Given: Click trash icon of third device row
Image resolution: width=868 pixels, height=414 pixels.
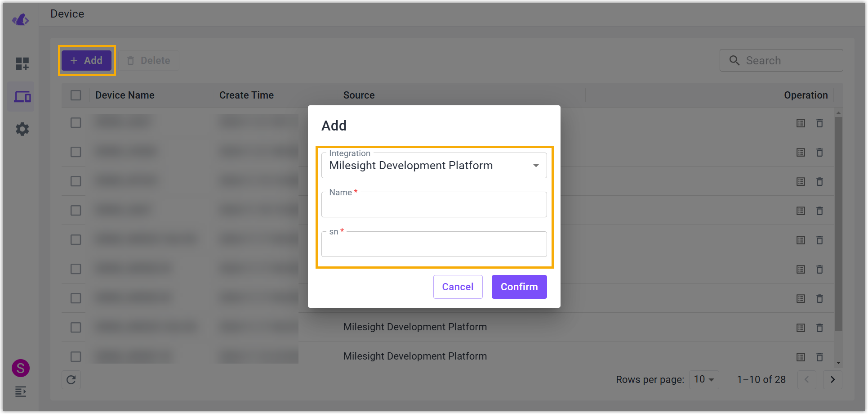Looking at the screenshot, I should coord(819,181).
